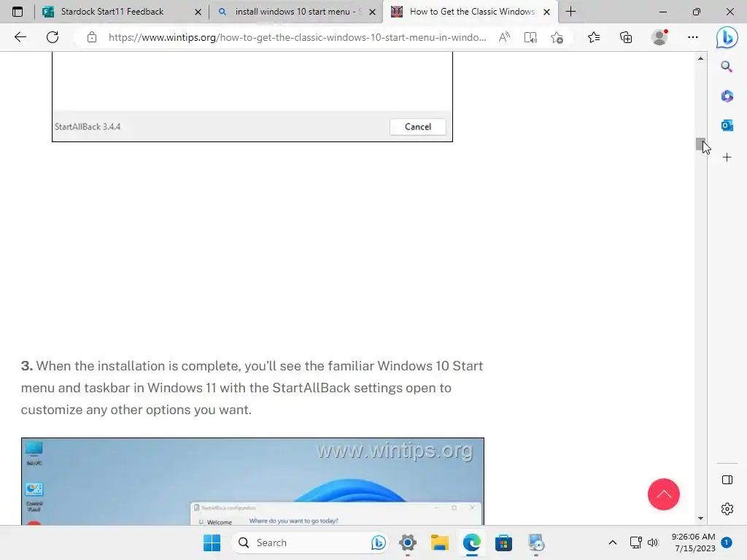Click the wintips.org address bar URL
The width and height of the screenshot is (747, 560).
click(x=298, y=37)
